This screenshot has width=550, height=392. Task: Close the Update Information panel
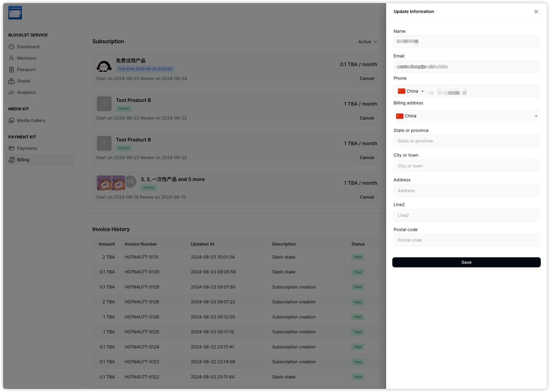click(x=536, y=12)
